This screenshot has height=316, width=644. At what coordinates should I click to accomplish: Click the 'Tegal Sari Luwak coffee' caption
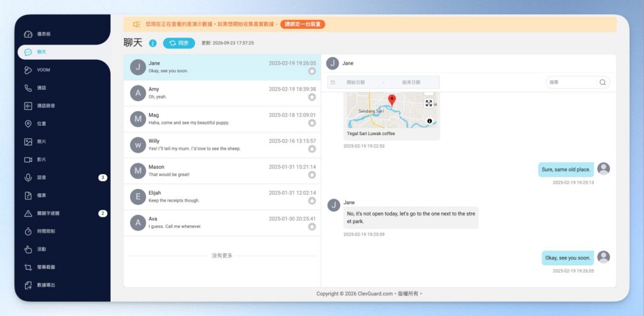pyautogui.click(x=371, y=134)
